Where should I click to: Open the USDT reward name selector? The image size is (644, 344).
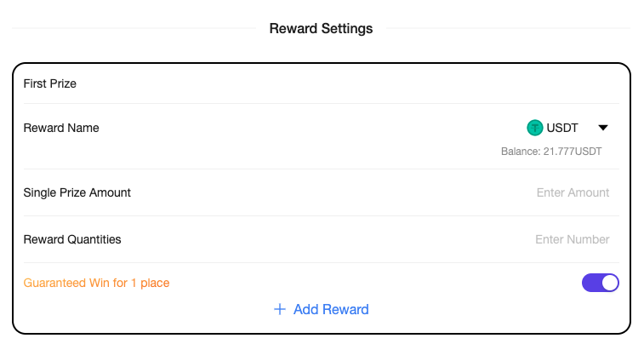pos(562,128)
